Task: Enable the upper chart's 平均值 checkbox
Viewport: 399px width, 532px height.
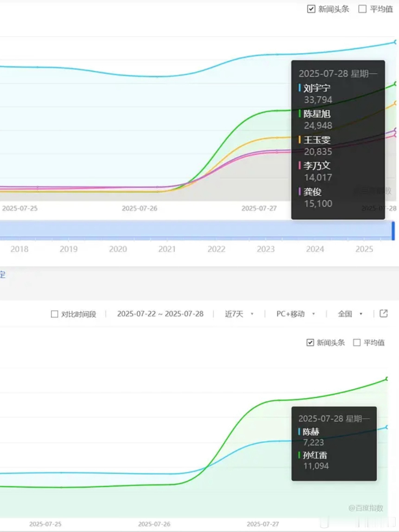Action: [362, 9]
